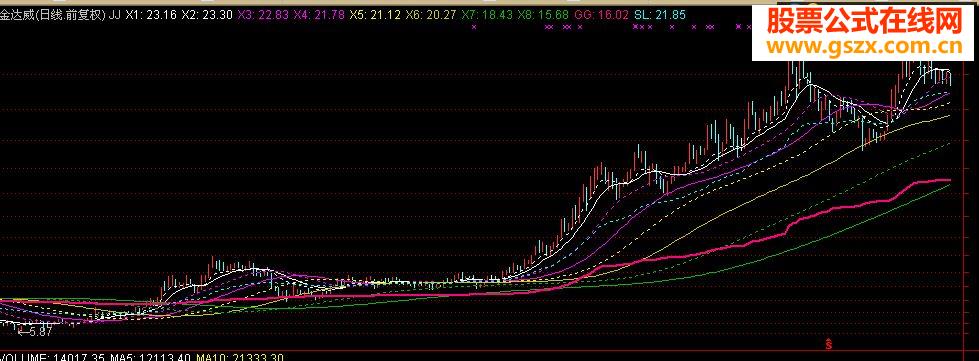Viewport: 979px width, 361px height.
Task: Click the red GG: 16.02 label
Action: click(602, 15)
